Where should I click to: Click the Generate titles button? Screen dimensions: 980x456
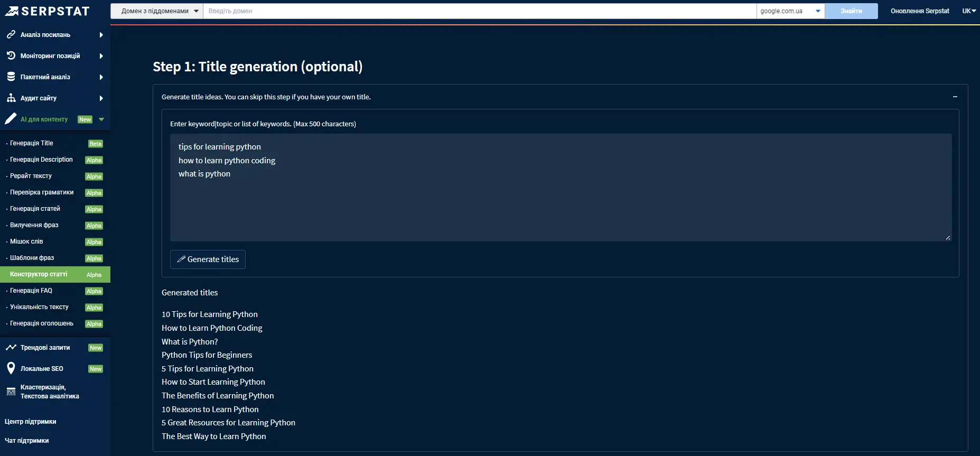point(208,259)
